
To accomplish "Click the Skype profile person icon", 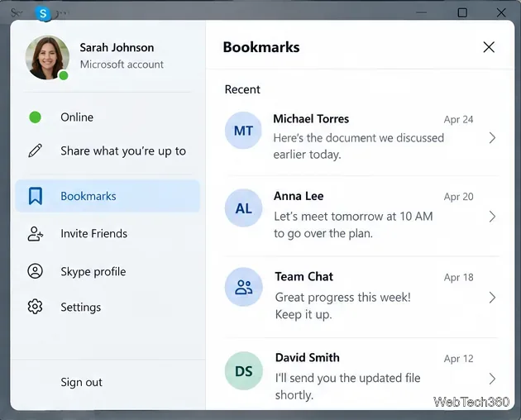I will 35,271.
